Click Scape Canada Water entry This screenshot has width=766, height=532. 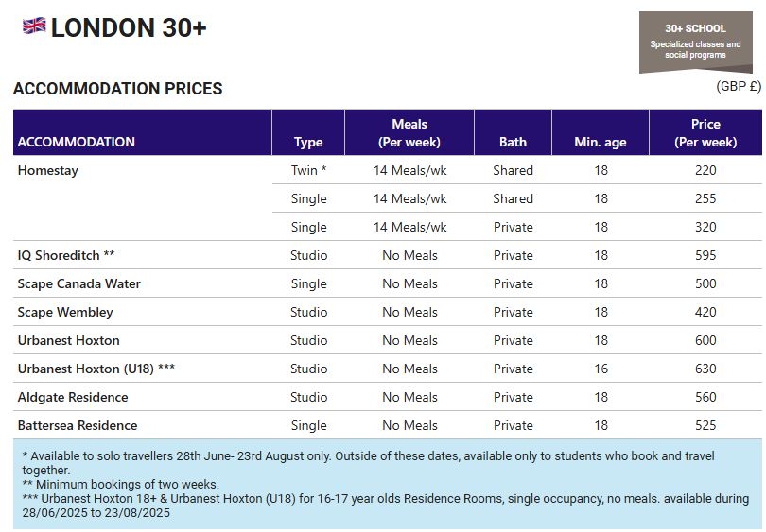coord(79,283)
